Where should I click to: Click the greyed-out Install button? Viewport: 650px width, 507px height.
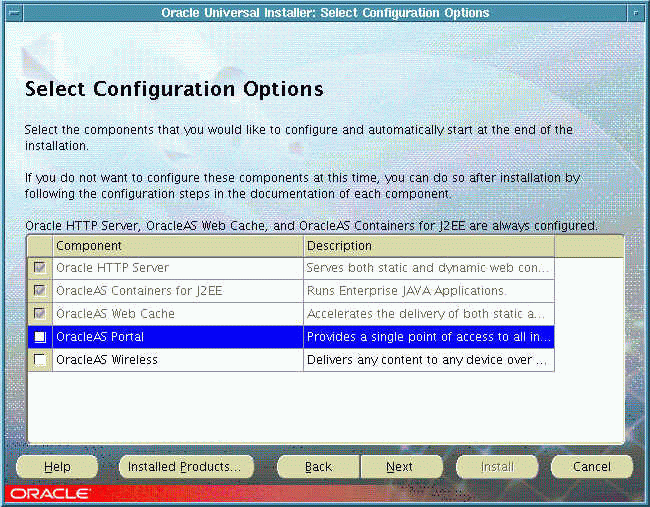497,467
